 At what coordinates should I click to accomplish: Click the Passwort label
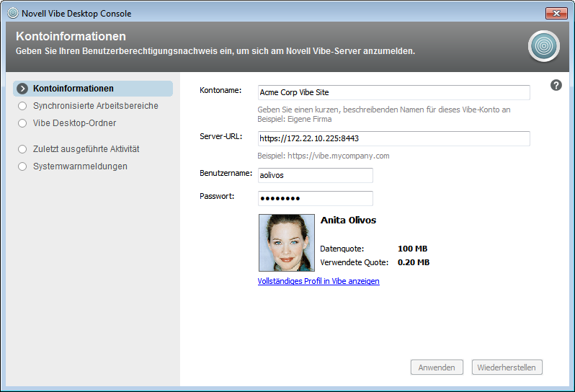217,196
